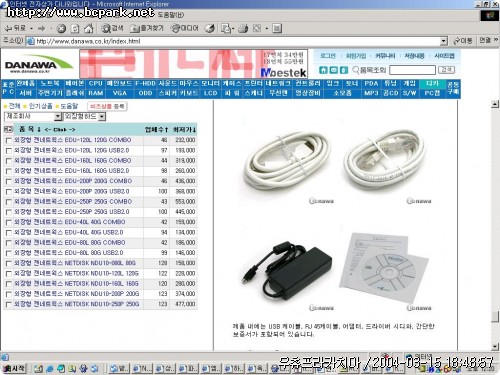Open the Mail icon dropdown arrow

(233, 29)
